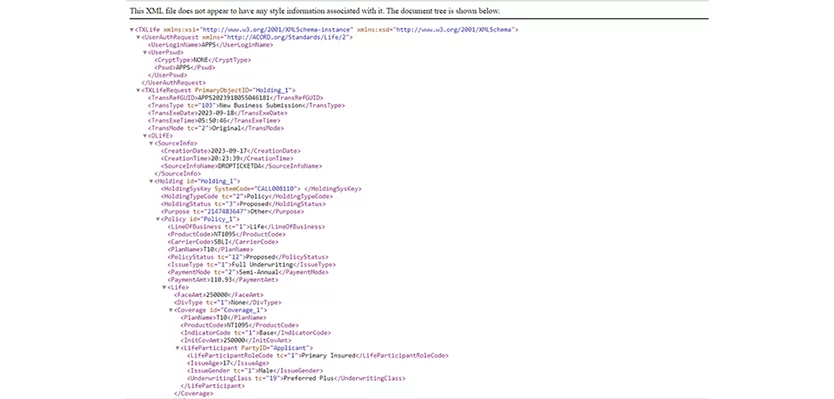Collapse the TXLifeRequest node
The image size is (834, 399).
pos(138,90)
